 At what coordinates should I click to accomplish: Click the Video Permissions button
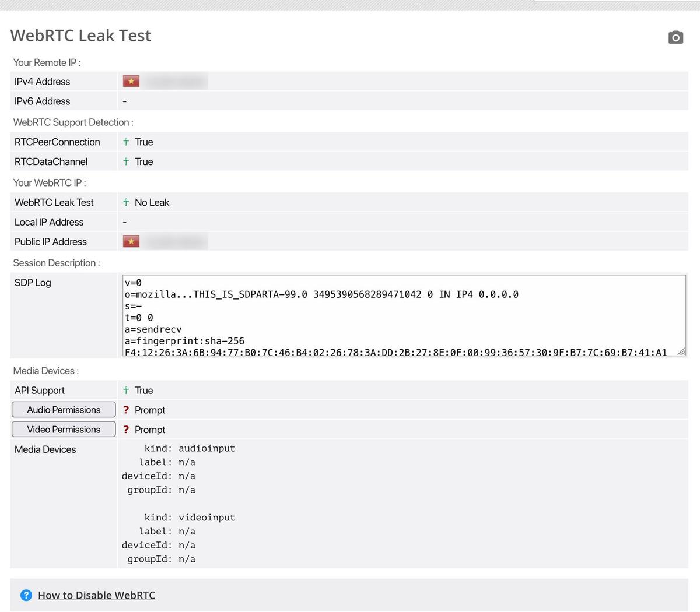click(64, 430)
